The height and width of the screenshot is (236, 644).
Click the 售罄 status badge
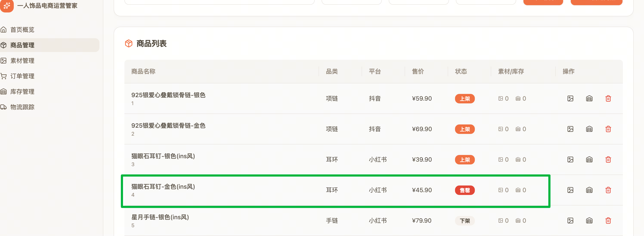click(464, 190)
